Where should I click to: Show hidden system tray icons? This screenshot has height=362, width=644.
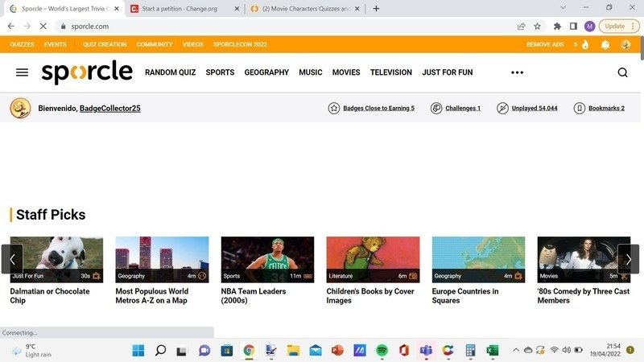pos(515,351)
